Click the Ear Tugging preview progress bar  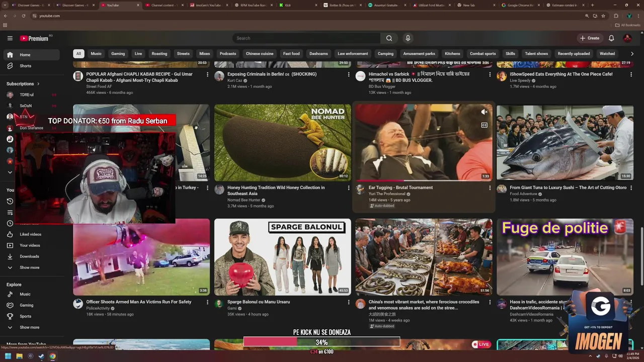[x=424, y=180]
